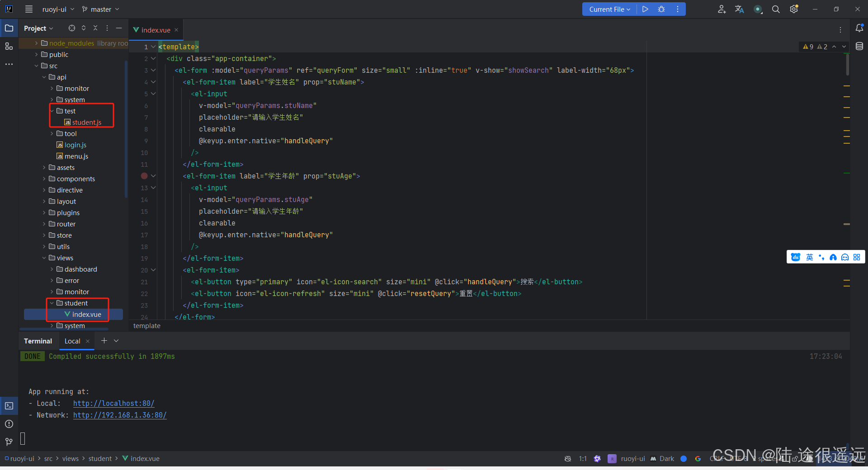Image resolution: width=868 pixels, height=470 pixels.
Task: Close the Local terminal tab
Action: (x=88, y=341)
